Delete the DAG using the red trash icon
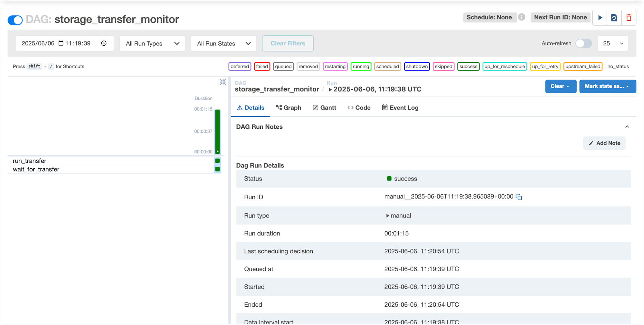The image size is (644, 325). 629,18
